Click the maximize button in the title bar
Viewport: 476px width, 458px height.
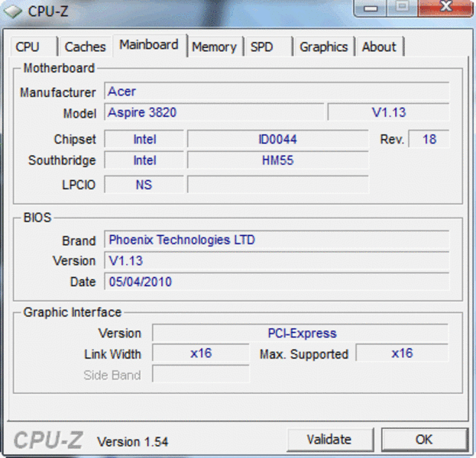pos(402,8)
